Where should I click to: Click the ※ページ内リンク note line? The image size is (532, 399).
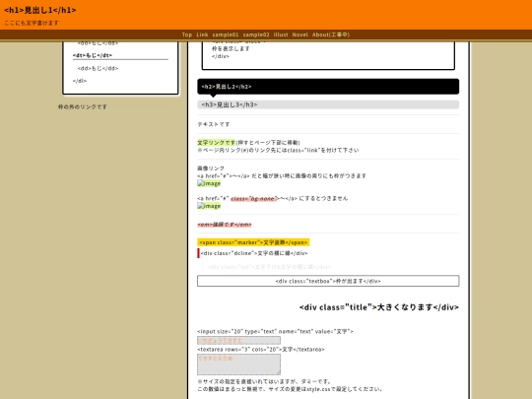(x=278, y=151)
